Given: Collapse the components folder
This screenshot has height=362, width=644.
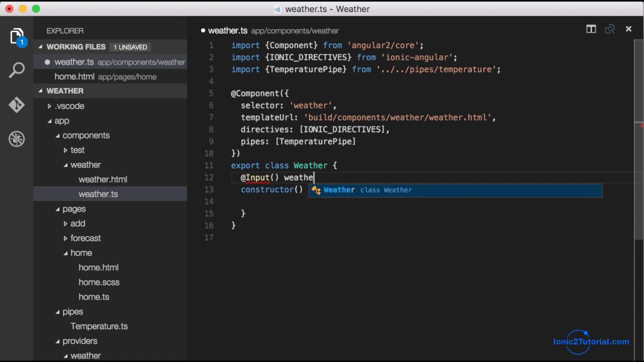Looking at the screenshot, I should pyautogui.click(x=57, y=136).
